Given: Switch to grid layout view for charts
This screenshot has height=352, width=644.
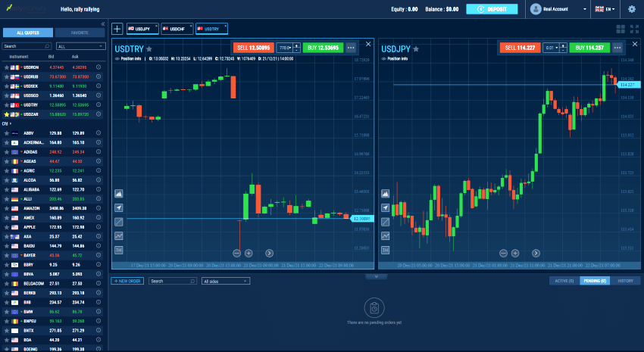Looking at the screenshot, I should tap(621, 29).
